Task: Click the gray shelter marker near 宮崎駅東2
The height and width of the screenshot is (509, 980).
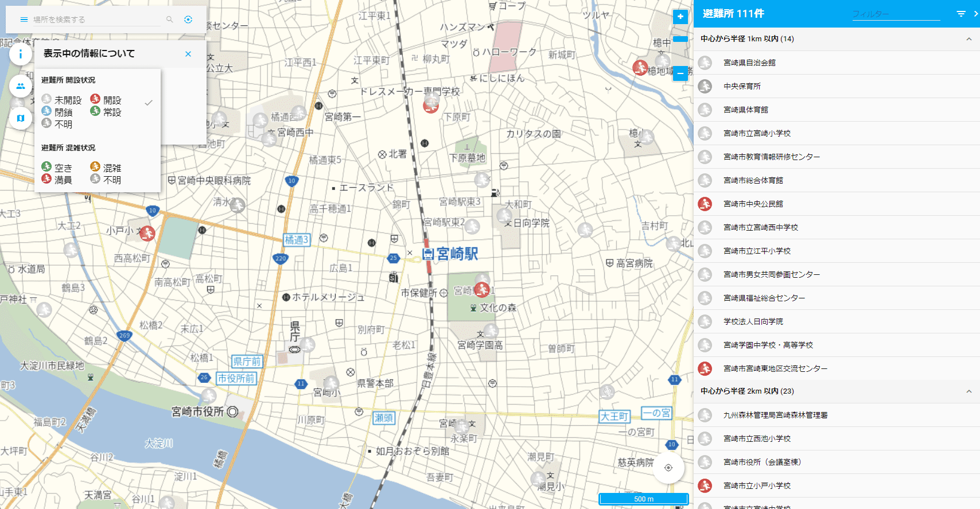Action: [472, 227]
